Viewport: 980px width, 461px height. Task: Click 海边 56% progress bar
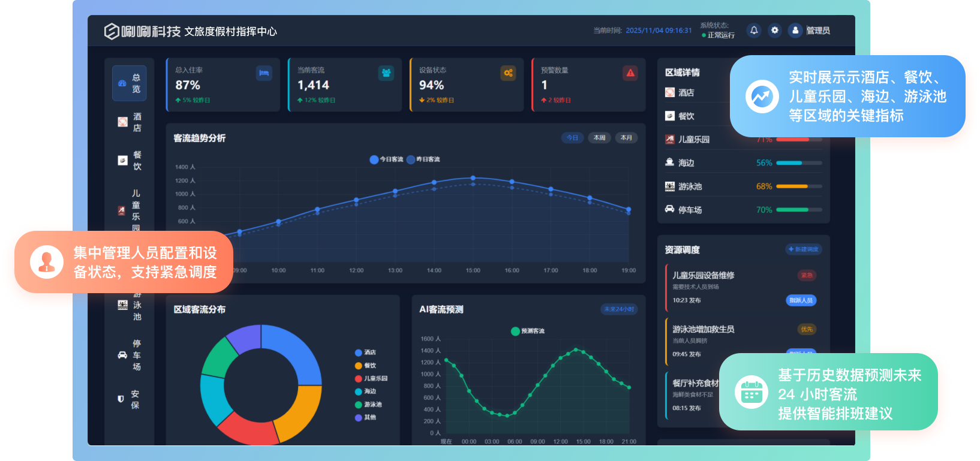pos(799,163)
